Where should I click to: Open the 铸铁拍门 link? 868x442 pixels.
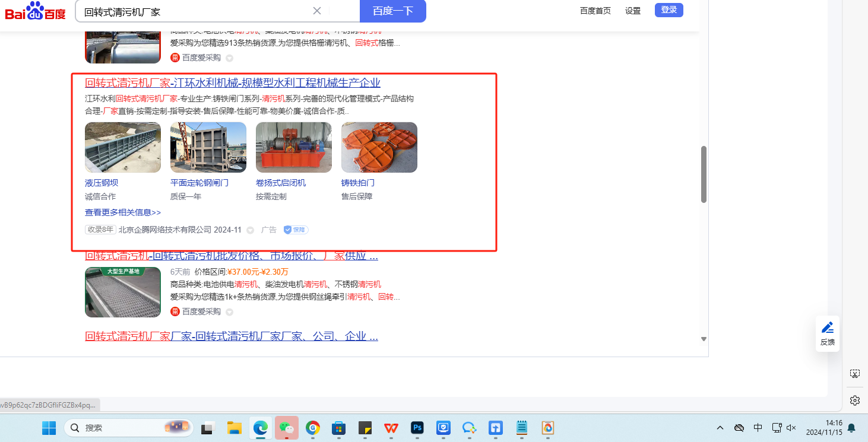point(358,183)
